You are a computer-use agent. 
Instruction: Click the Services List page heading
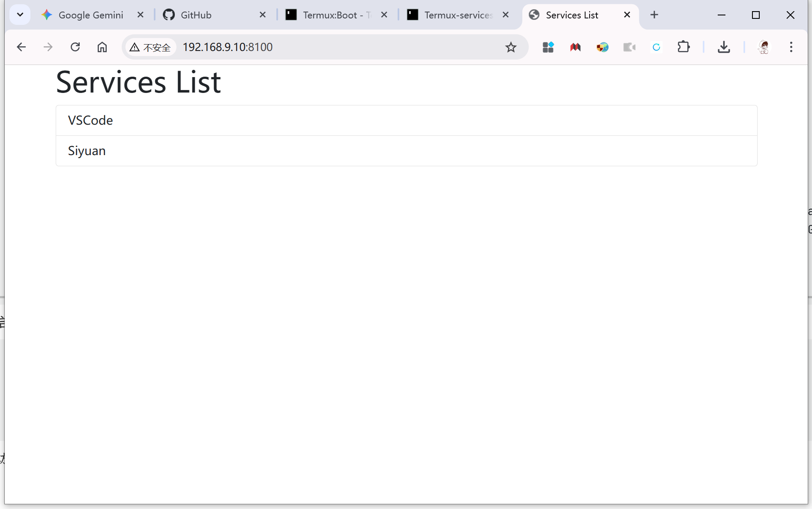tap(138, 82)
